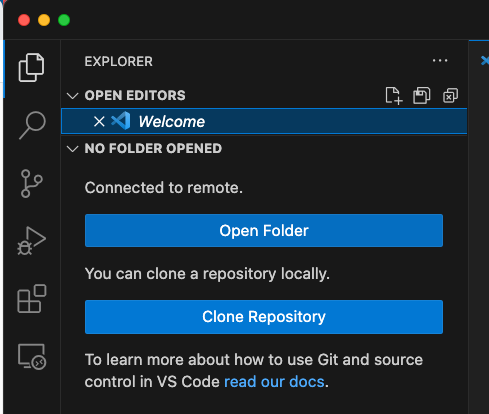Click the Open Folder button
Screen dimensions: 489x414
(x=264, y=231)
